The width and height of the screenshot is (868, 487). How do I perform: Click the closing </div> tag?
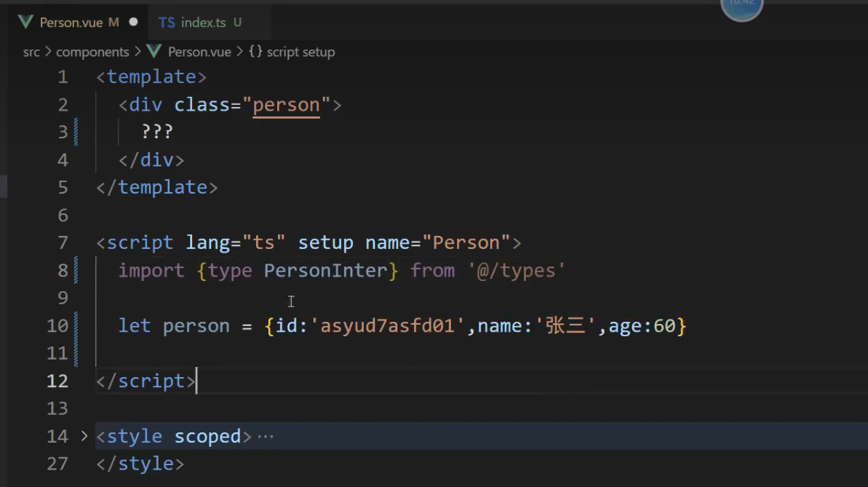pos(151,160)
